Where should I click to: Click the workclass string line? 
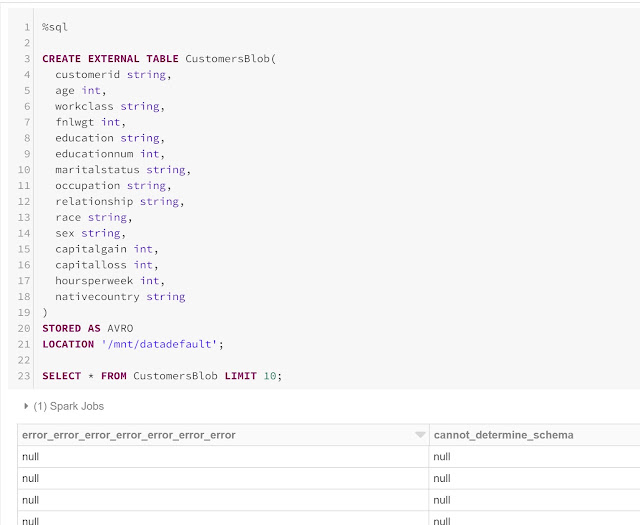(x=110, y=107)
